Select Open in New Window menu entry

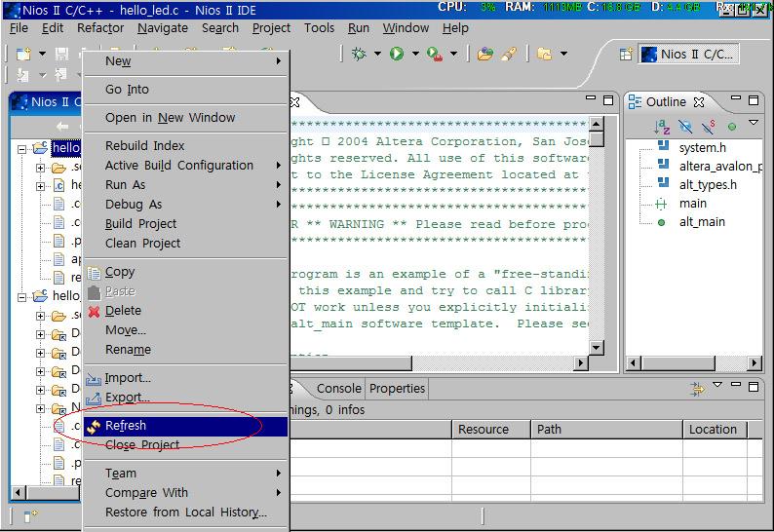click(185, 118)
